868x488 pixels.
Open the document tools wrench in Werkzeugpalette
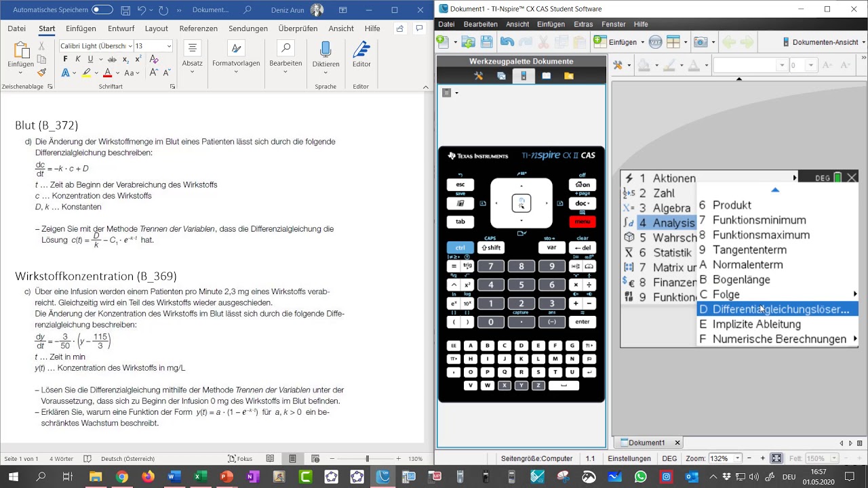click(x=478, y=76)
